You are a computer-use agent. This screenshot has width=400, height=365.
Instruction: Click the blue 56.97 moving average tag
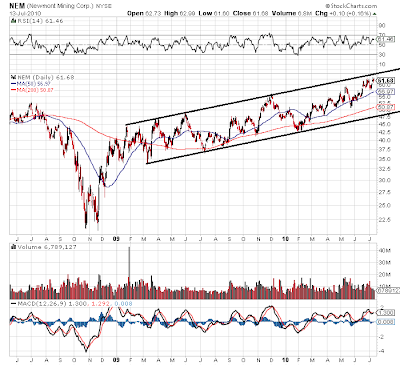(x=386, y=91)
